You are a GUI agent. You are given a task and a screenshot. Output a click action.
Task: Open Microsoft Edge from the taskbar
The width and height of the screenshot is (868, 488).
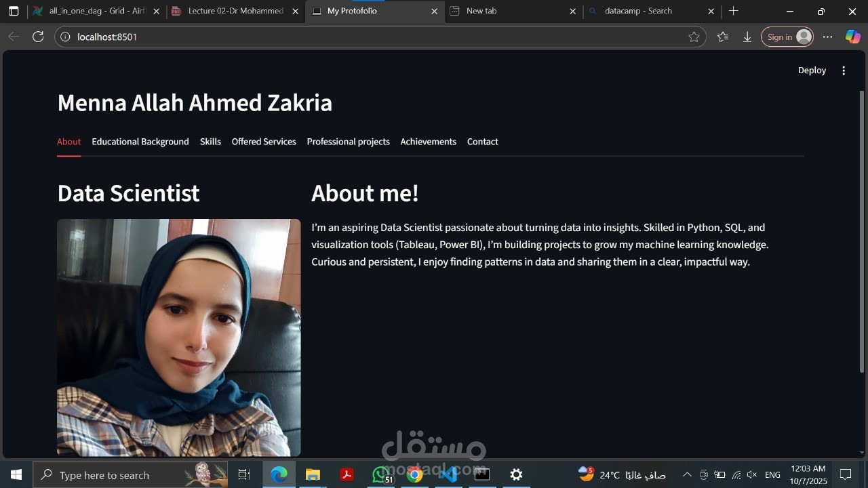279,474
